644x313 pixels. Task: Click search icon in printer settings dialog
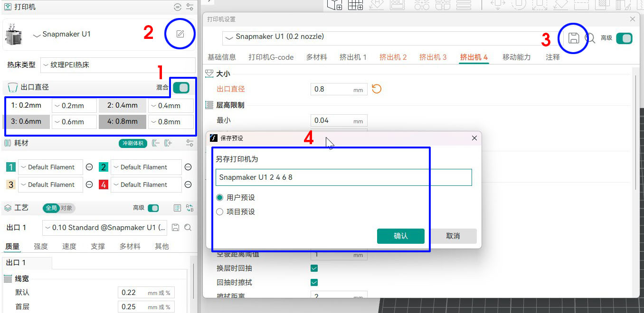590,38
